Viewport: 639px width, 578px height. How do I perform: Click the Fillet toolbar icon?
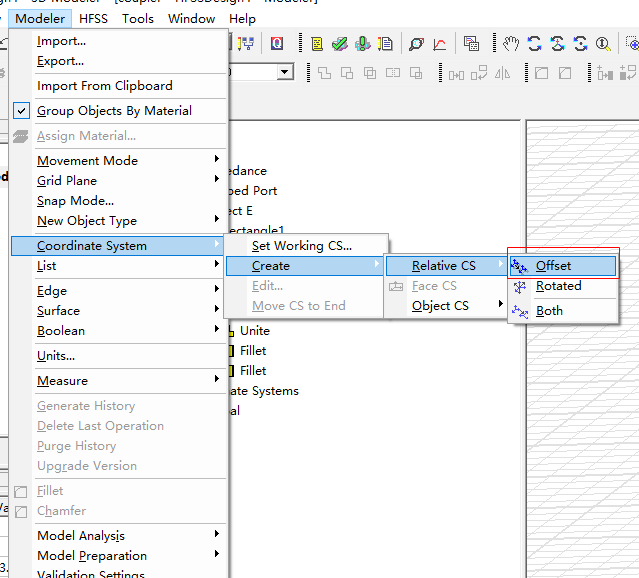click(542, 73)
